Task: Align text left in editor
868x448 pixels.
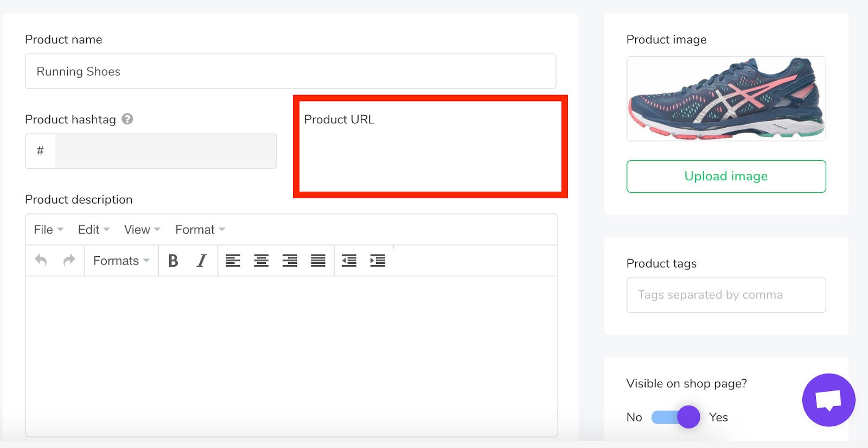Action: click(233, 261)
